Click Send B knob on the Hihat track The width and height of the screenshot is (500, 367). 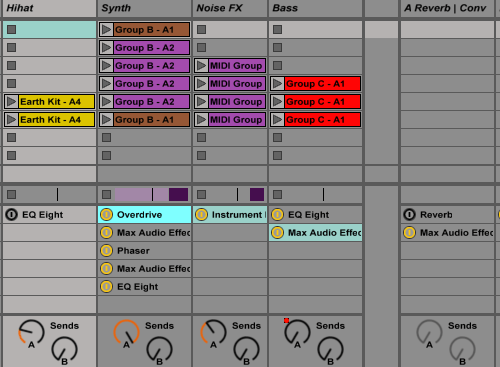coord(64,349)
